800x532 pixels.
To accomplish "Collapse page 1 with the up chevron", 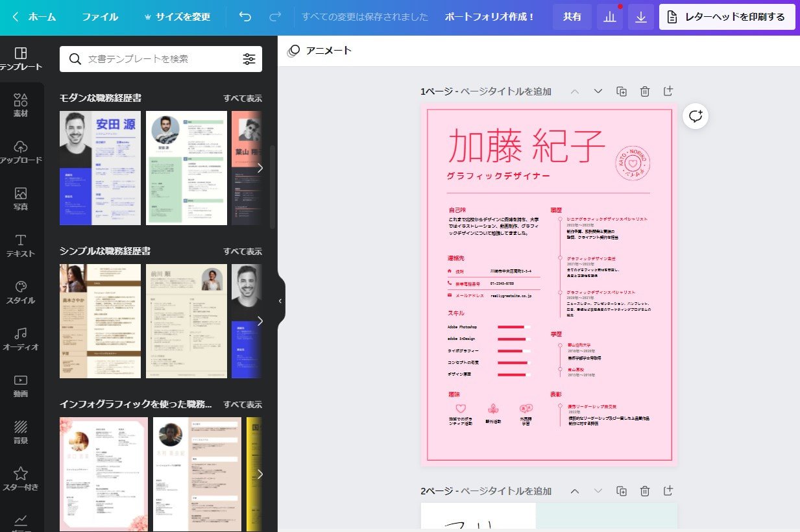I will 575,91.
